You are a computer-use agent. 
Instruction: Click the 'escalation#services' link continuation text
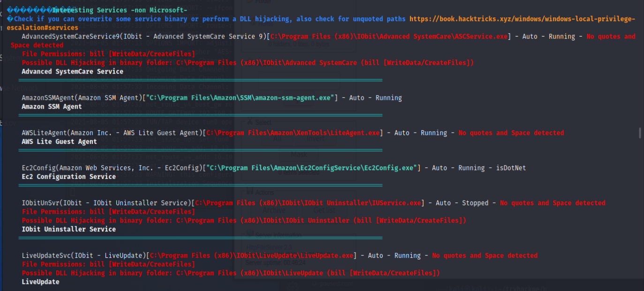point(42,28)
